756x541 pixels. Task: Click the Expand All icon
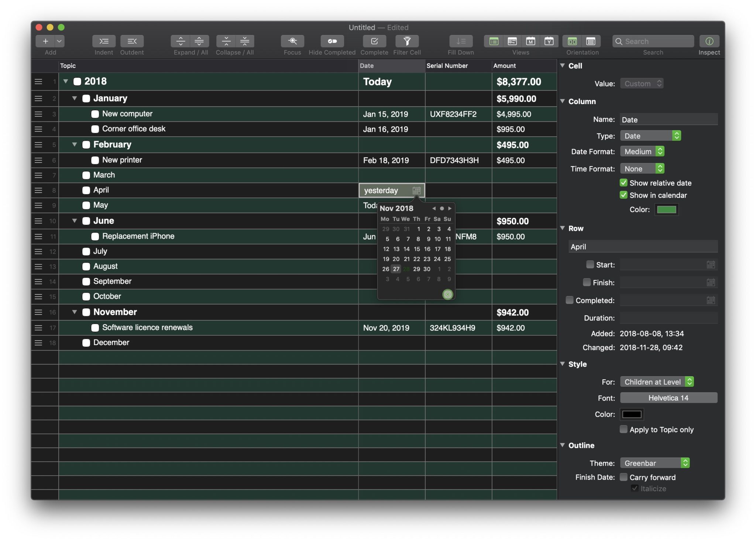pyautogui.click(x=199, y=41)
